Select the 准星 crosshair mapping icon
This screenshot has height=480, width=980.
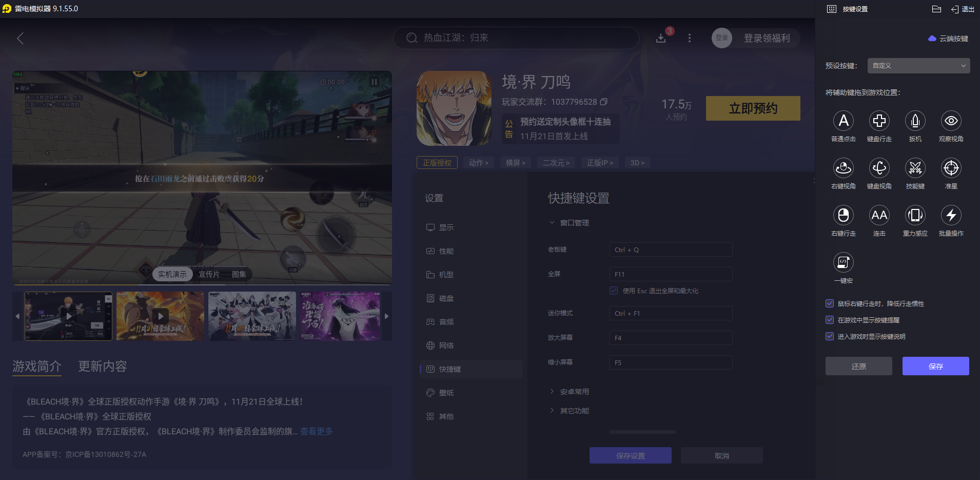pos(951,168)
